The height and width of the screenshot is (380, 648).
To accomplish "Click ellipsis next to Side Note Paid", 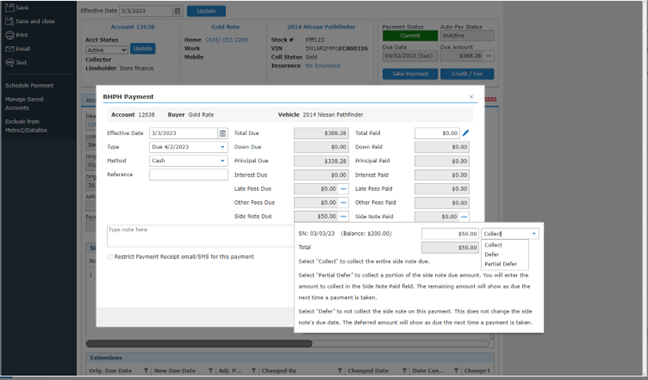I will pos(464,216).
